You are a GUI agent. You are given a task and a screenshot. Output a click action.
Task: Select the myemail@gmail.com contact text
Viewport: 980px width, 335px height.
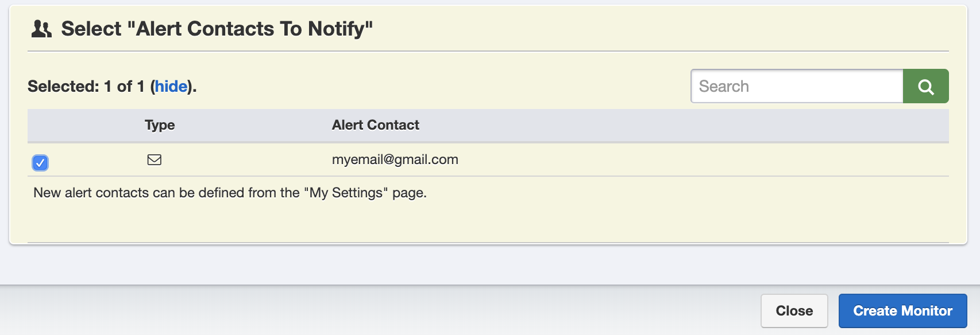tap(395, 159)
